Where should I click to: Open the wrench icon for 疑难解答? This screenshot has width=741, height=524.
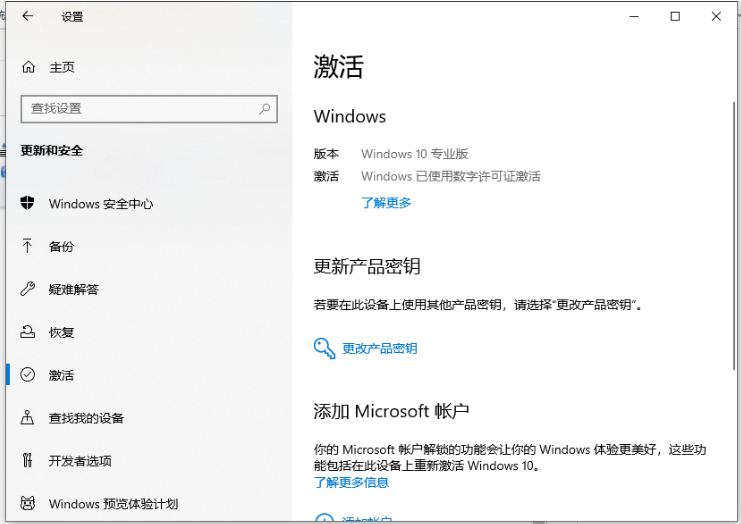pos(27,289)
